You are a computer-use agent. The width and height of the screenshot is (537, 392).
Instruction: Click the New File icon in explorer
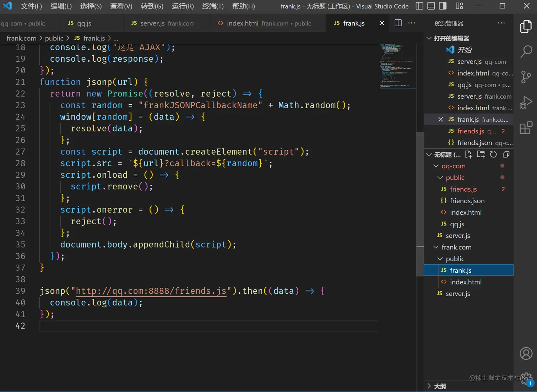point(468,154)
